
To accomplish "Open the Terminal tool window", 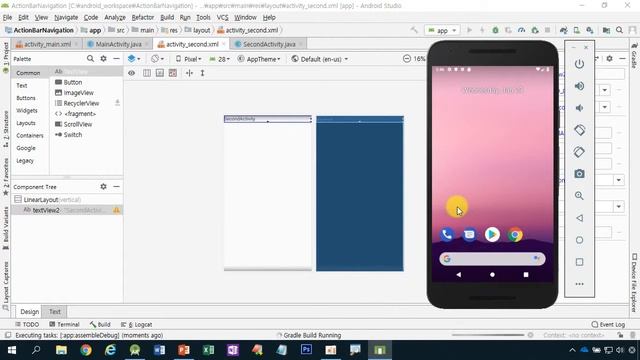I will coord(64,324).
